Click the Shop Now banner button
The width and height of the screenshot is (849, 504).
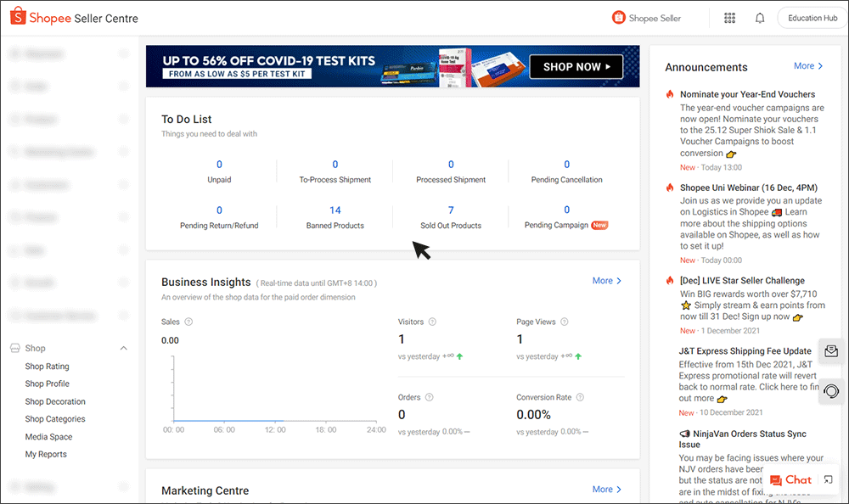click(x=576, y=65)
